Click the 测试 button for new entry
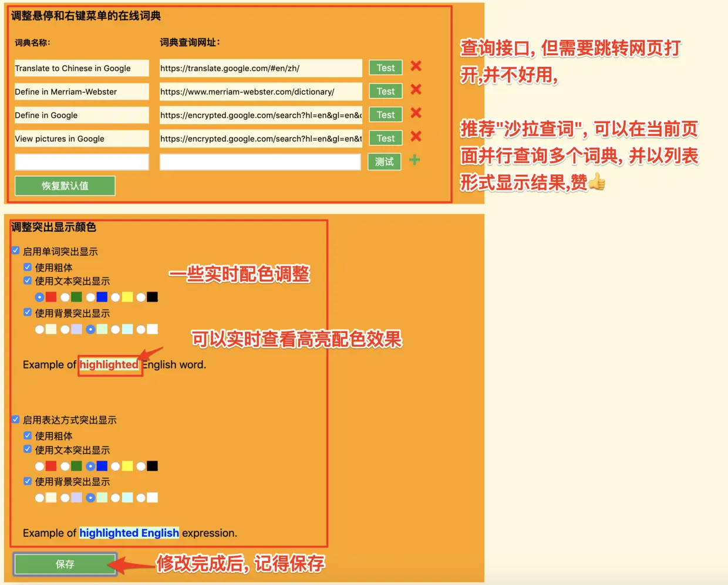The height and width of the screenshot is (585, 728). click(x=385, y=162)
